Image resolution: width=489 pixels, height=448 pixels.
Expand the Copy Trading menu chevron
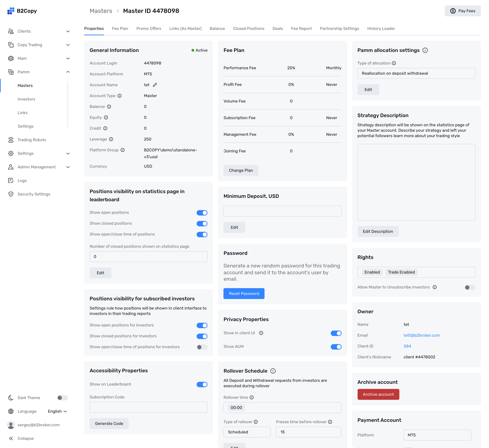point(68,45)
